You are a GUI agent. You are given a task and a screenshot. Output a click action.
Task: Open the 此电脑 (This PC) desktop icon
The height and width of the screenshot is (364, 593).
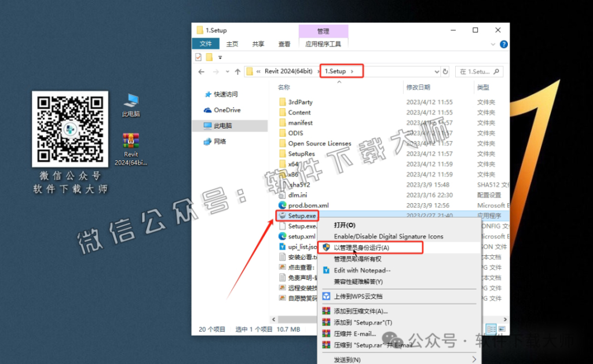(131, 99)
